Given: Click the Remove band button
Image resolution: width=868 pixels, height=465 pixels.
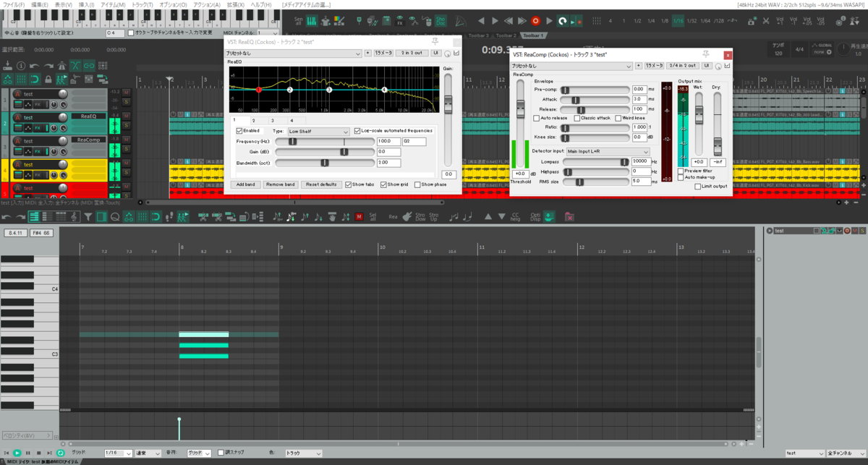Looking at the screenshot, I should coord(280,184).
